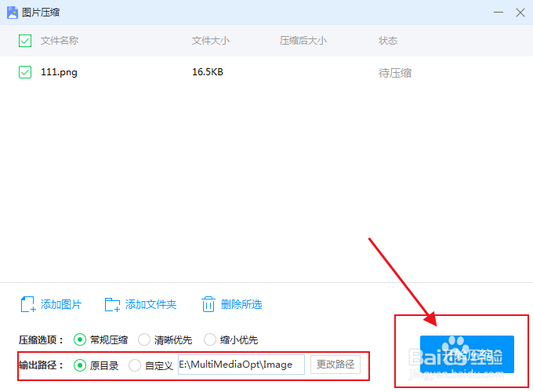The height and width of the screenshot is (392, 533).
Task: Click the 图片压缩 app icon in title bar
Action: tap(13, 13)
